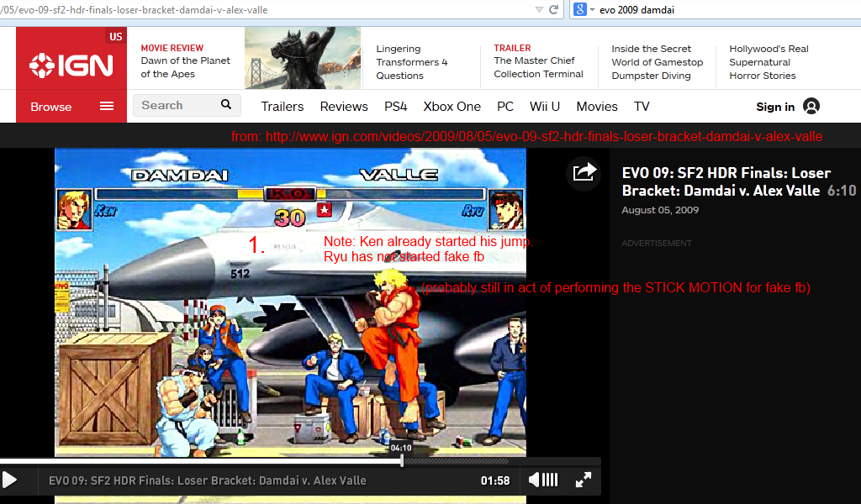Click the Apes movie thumbnail image

click(303, 58)
